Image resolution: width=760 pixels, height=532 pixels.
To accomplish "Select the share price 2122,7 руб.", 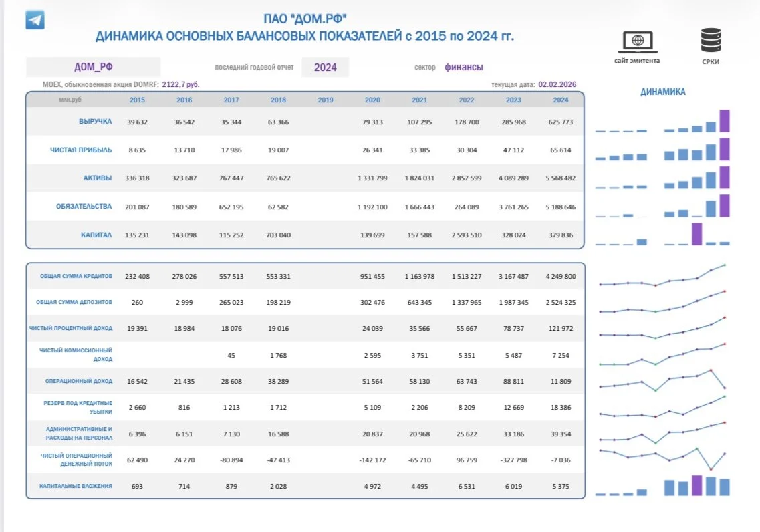I will click(x=180, y=84).
